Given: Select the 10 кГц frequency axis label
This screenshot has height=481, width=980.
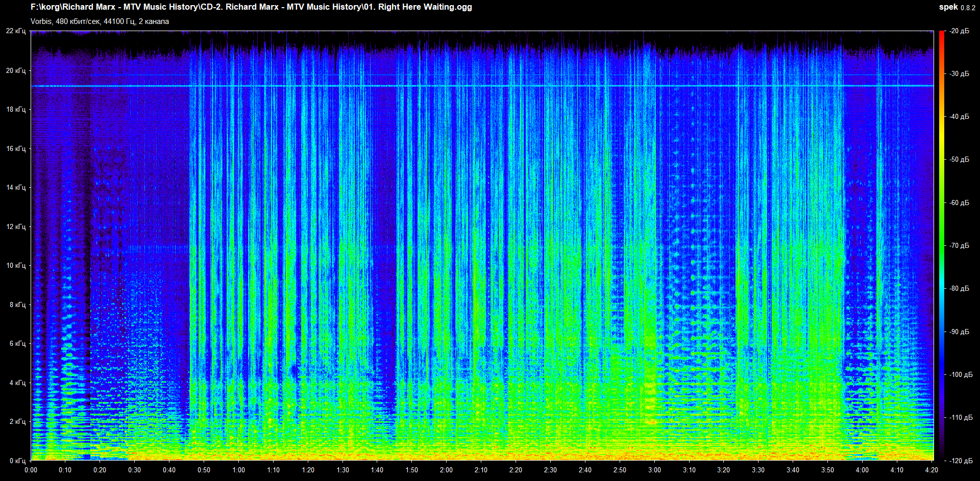Looking at the screenshot, I should click(x=16, y=266).
